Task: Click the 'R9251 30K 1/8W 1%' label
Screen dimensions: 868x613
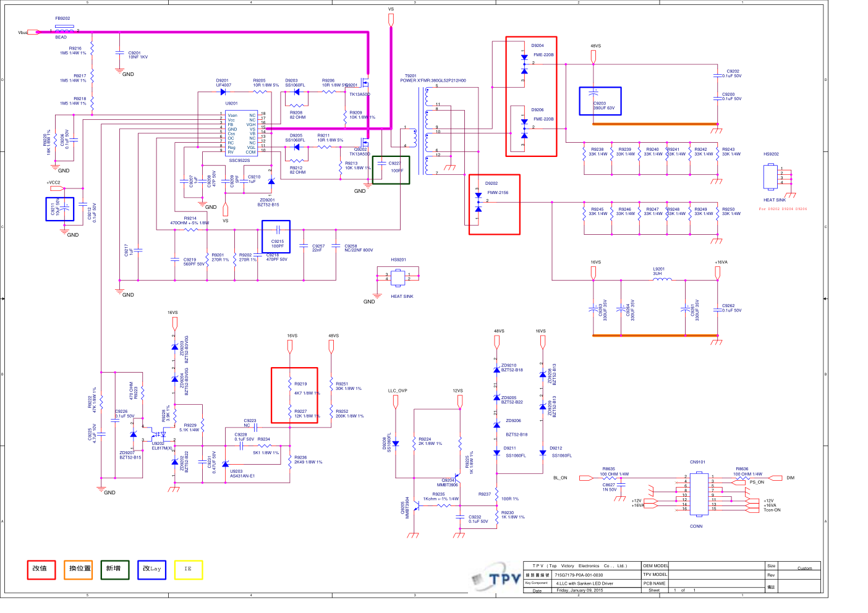Action: tap(349, 386)
